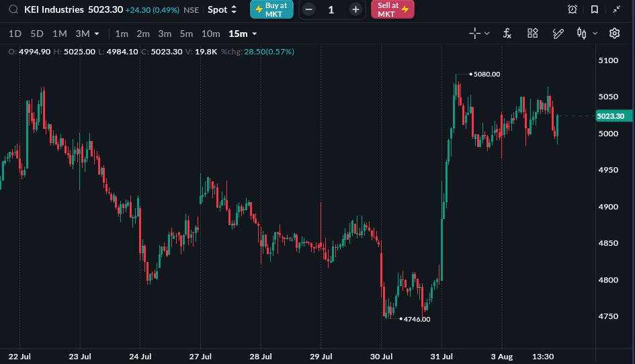This screenshot has width=635, height=364.
Task: Select the 3m candle interval
Action: click(x=165, y=34)
